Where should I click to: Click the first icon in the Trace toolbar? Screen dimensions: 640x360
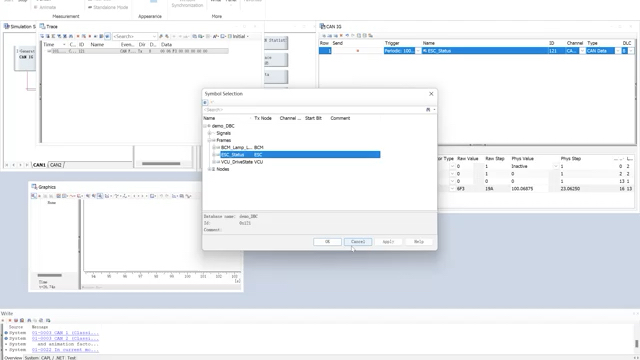(42, 36)
